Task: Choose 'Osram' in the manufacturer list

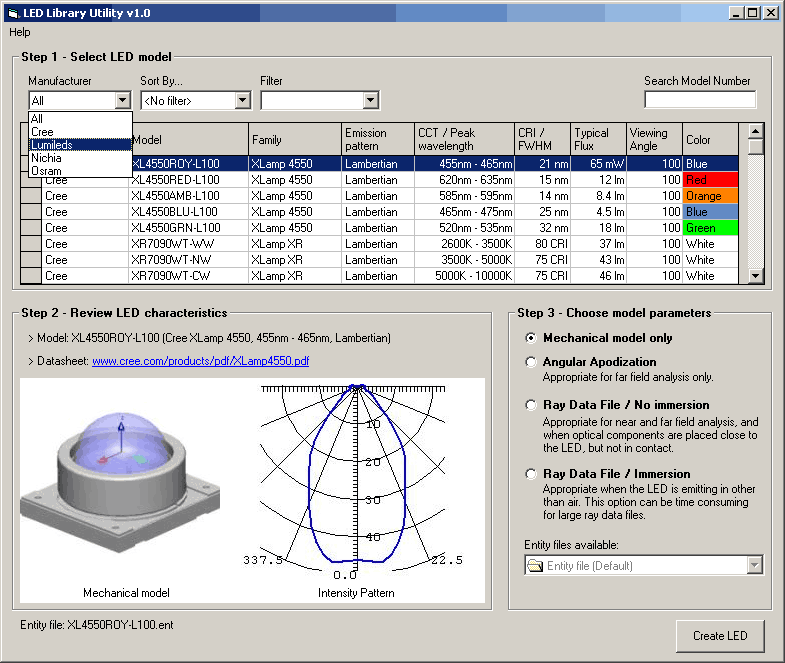Action: click(81, 171)
